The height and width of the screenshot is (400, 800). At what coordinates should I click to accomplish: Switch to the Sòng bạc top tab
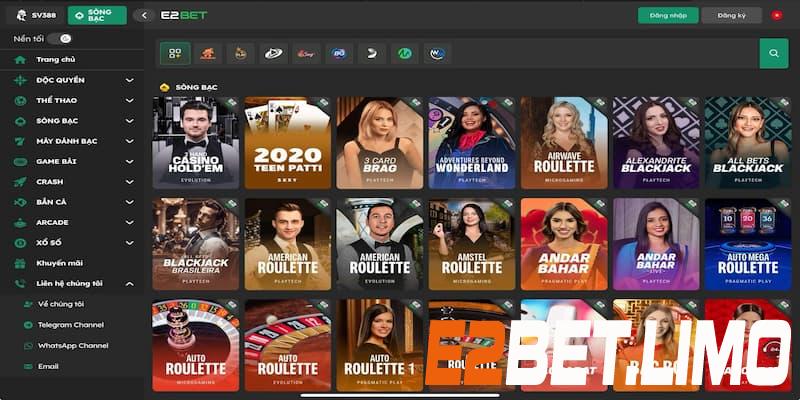pyautogui.click(x=97, y=15)
